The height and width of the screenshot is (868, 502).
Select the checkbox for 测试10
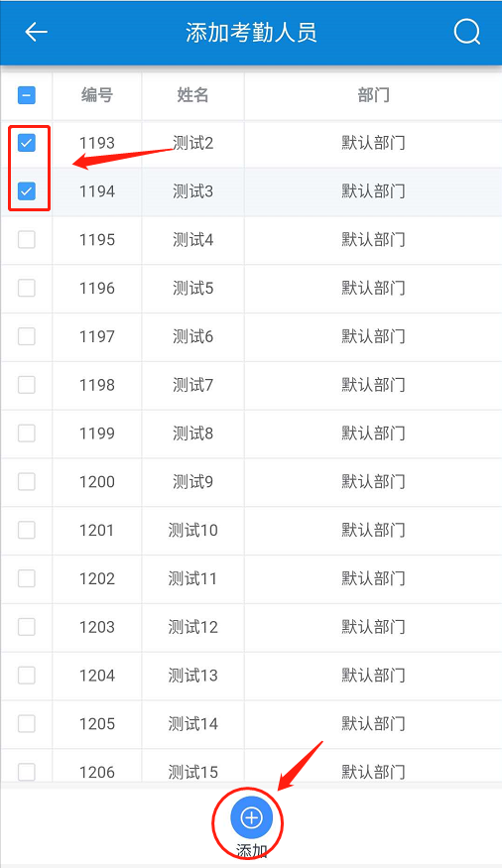[x=27, y=530]
